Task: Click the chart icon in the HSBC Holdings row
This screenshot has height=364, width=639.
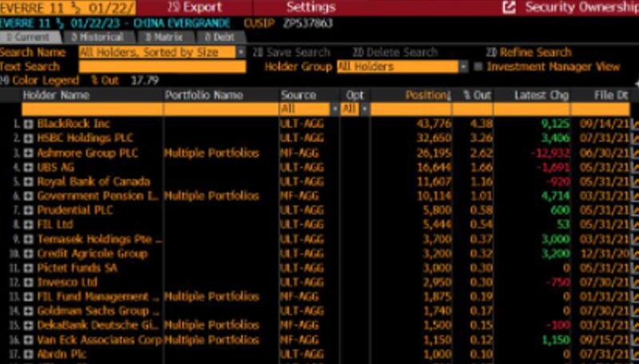Action: click(635, 139)
